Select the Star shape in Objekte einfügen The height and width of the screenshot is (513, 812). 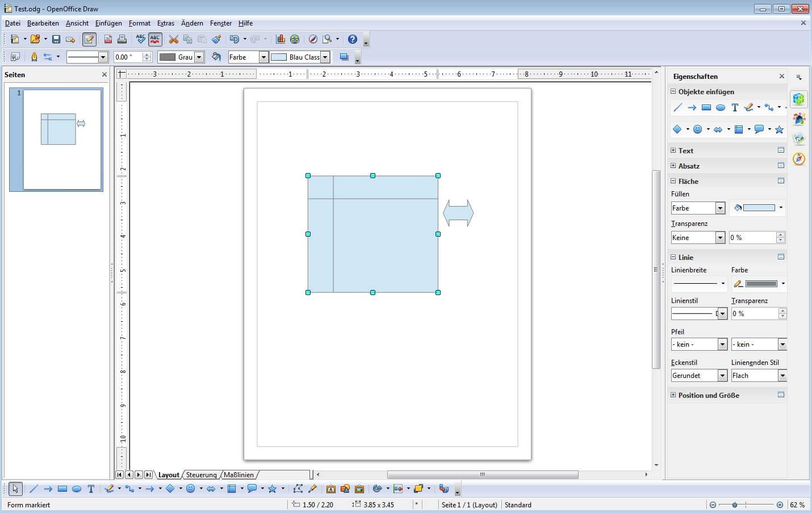779,129
